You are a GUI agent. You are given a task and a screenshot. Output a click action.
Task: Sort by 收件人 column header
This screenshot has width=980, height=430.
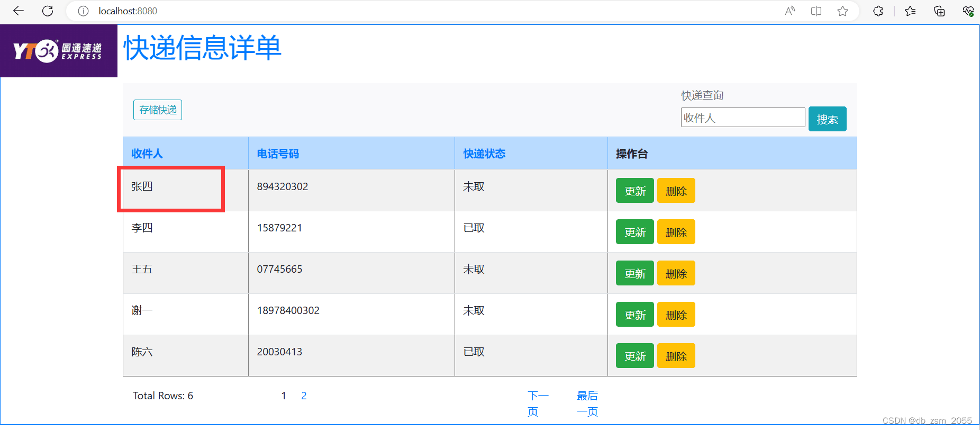pyautogui.click(x=147, y=154)
